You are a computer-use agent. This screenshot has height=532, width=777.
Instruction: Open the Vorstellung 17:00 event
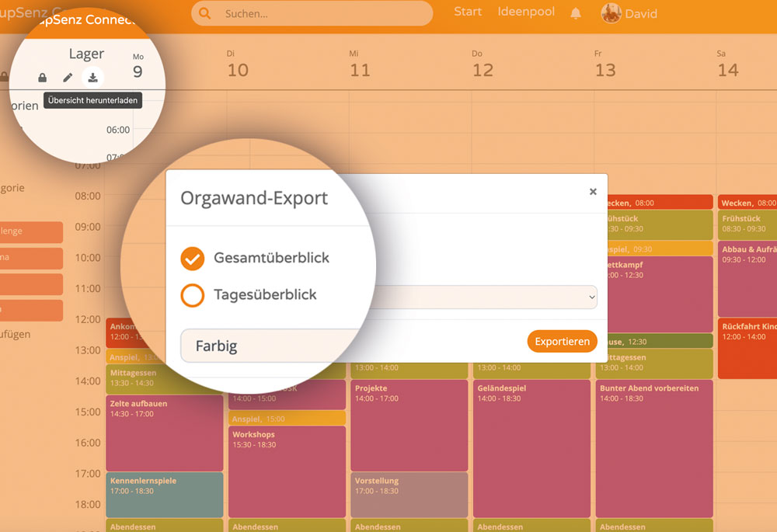click(409, 495)
